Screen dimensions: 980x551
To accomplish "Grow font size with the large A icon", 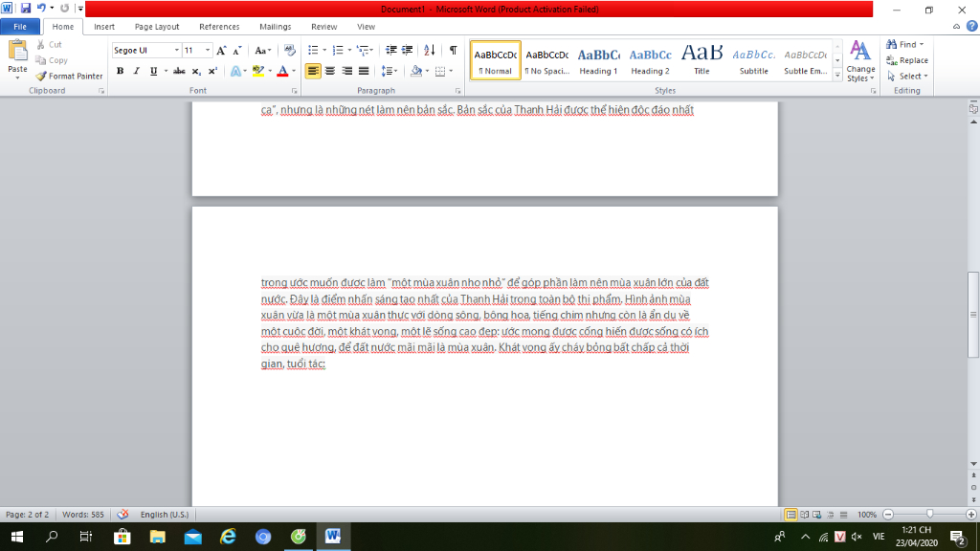I will (x=221, y=51).
